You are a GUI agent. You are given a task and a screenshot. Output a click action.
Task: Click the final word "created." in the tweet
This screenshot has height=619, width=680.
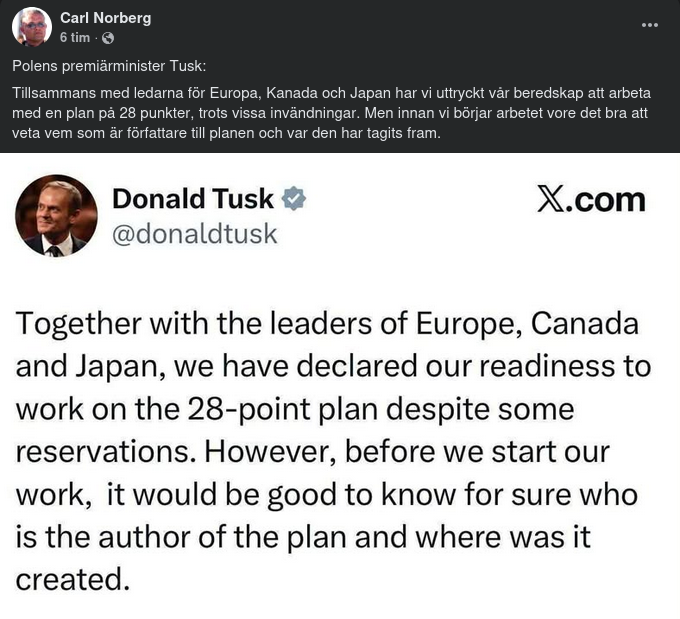(72, 579)
